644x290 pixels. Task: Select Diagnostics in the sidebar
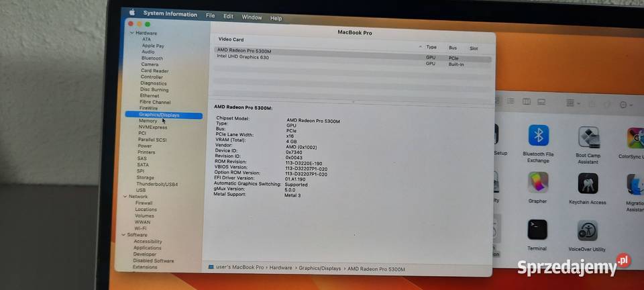pos(153,83)
